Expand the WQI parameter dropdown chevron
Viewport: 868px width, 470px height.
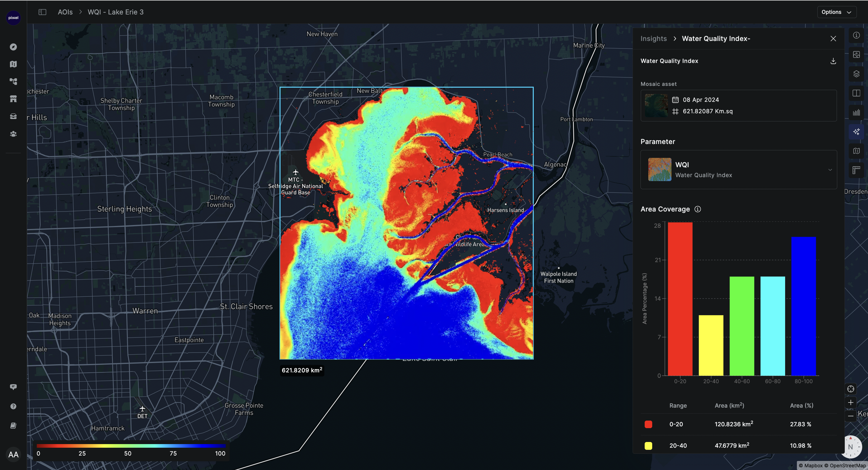coord(830,170)
